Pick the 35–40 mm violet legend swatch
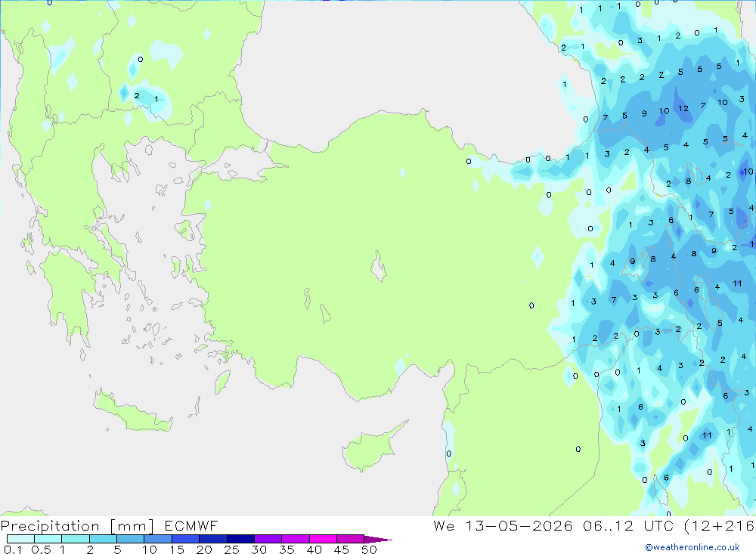This screenshot has height=554, width=756. coord(296,539)
